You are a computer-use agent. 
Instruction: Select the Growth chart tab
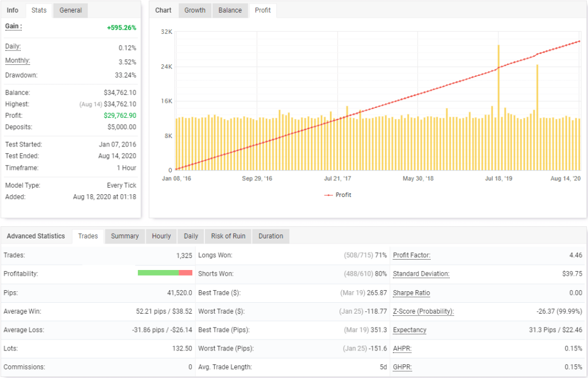click(195, 10)
